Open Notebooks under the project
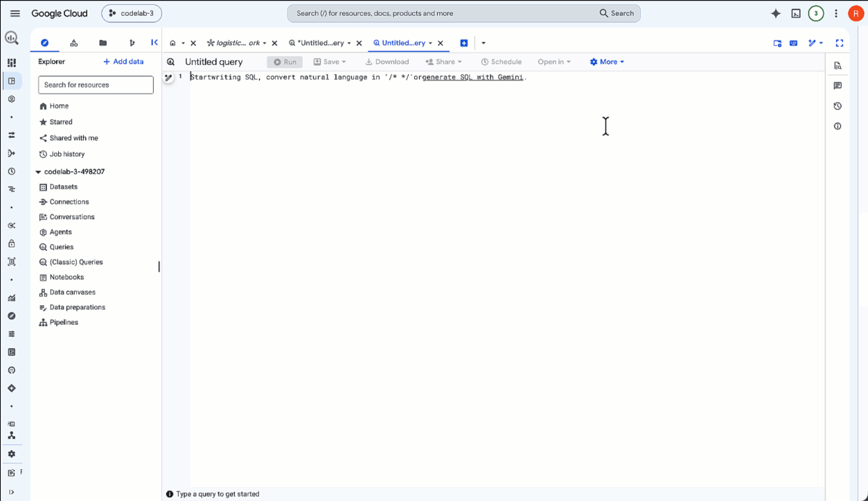Image resolution: width=868 pixels, height=501 pixels. pos(62,277)
